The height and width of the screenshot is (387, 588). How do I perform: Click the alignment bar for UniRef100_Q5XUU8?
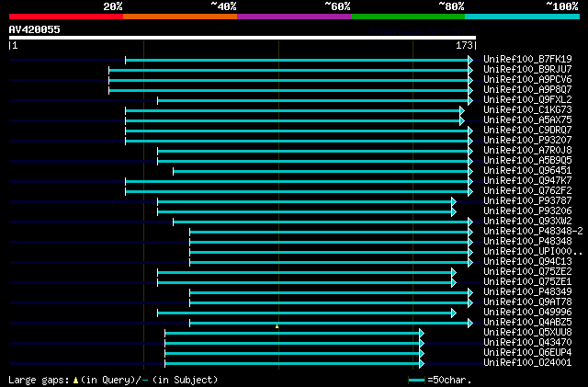pos(292,334)
